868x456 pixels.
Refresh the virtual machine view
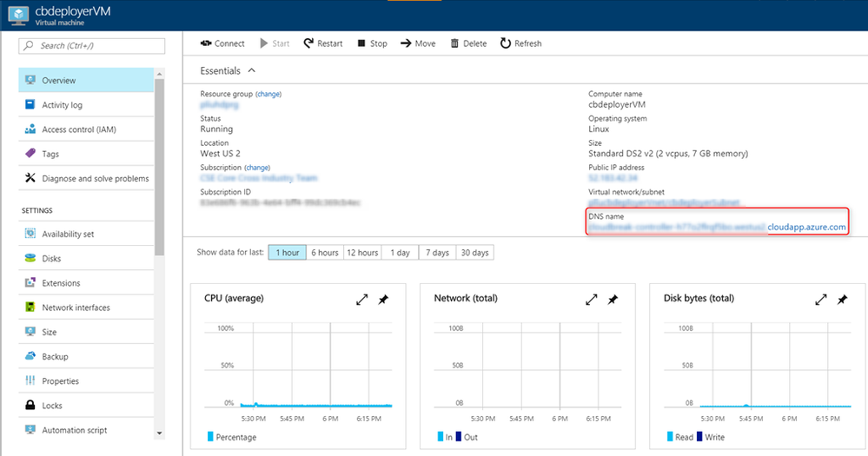pos(521,43)
